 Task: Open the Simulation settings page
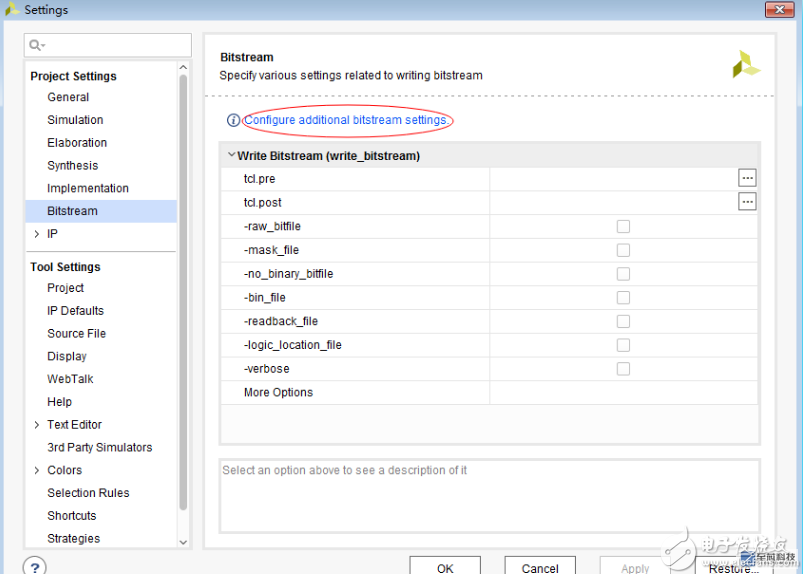tap(75, 120)
